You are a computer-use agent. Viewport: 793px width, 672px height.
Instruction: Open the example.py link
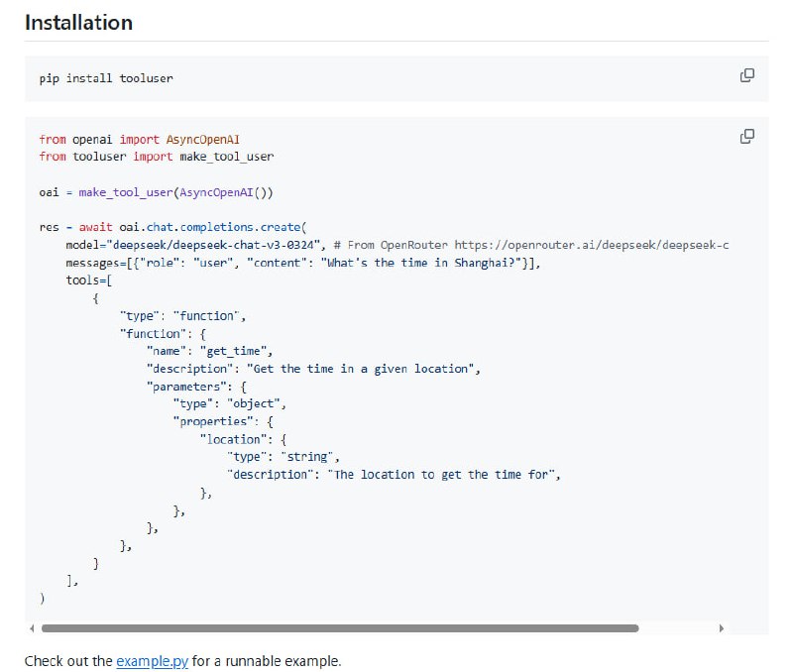pos(152,660)
